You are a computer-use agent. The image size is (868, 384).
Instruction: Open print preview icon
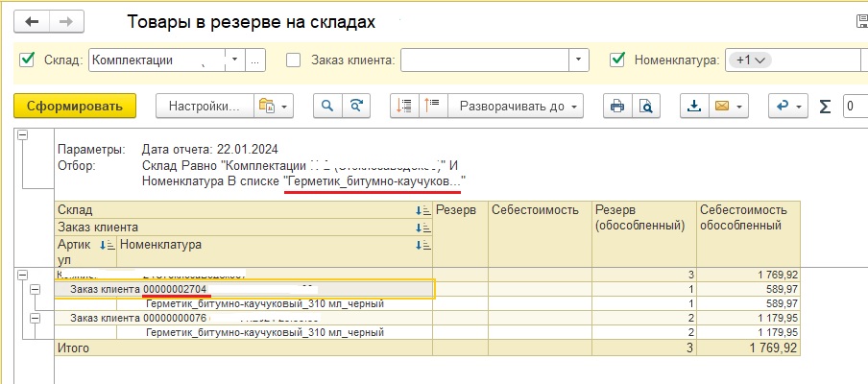[645, 106]
